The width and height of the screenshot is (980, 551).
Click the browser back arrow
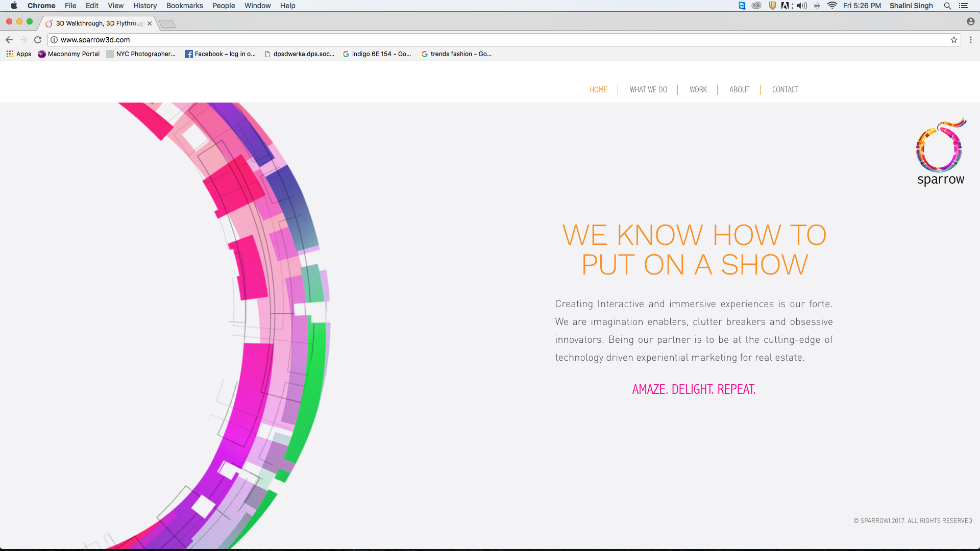click(x=9, y=40)
